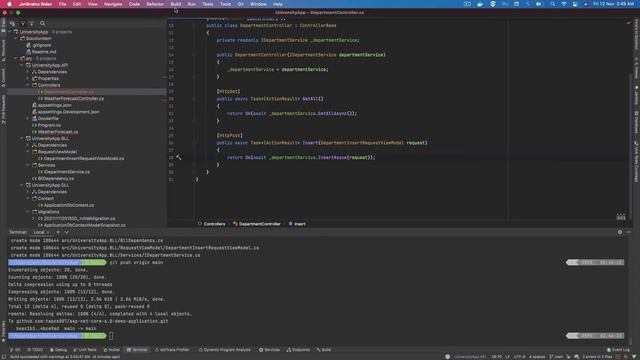Open appsettings.json file
640x360 pixels.
coord(54,105)
